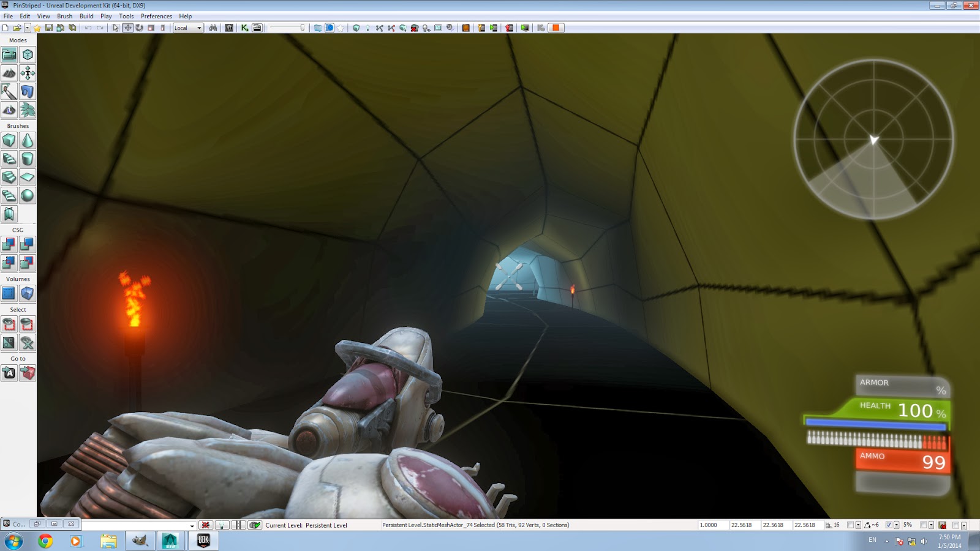980x551 pixels.
Task: Select the rotate widget tool
Action: point(140,28)
